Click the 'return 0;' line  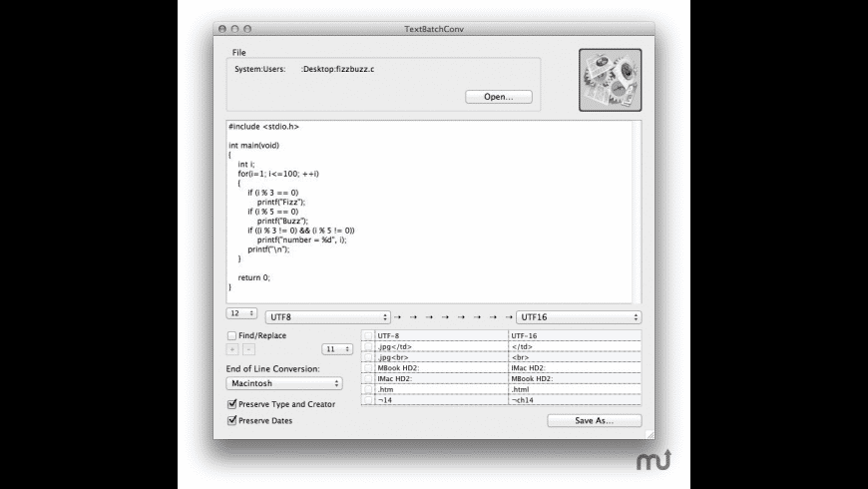pos(254,278)
